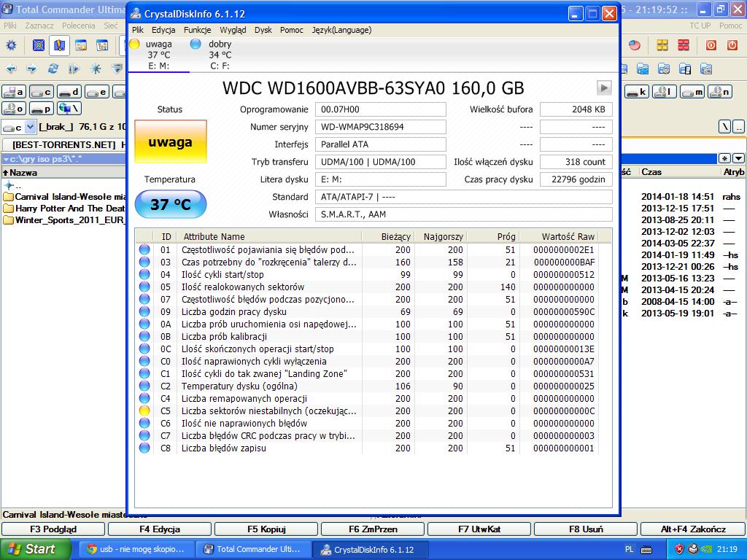Click the F7 UtwKat button
Screen dimensions: 747x560
pyautogui.click(x=479, y=529)
